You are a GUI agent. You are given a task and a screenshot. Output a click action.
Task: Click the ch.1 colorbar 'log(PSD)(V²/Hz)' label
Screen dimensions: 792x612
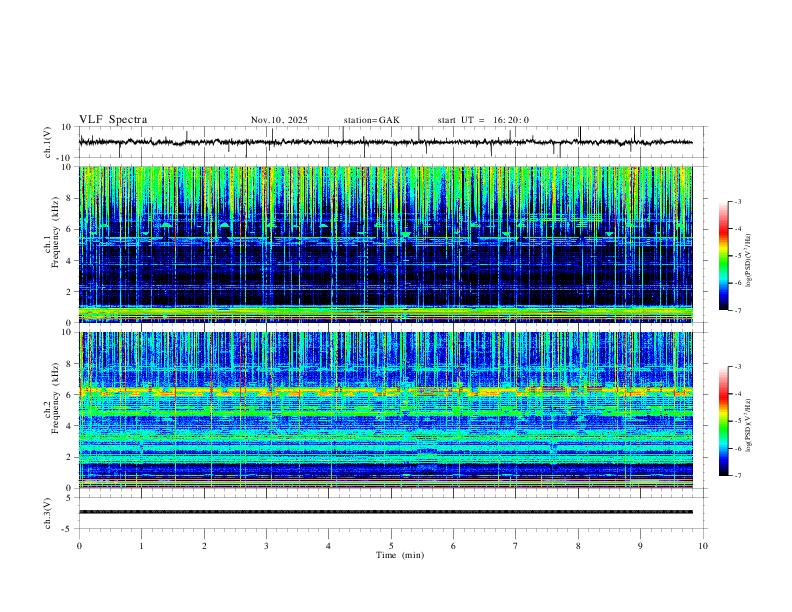(748, 261)
